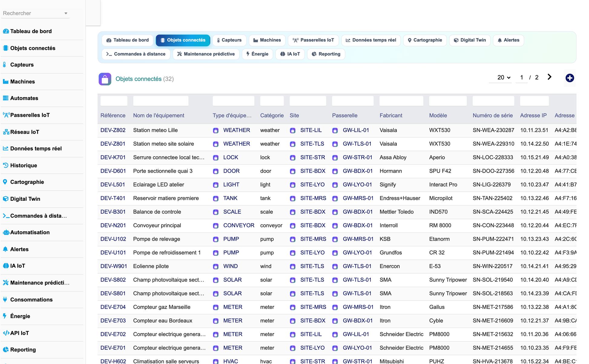Viewport: 589px width, 364px height.
Task: Open the Reporting tab
Action: (326, 54)
